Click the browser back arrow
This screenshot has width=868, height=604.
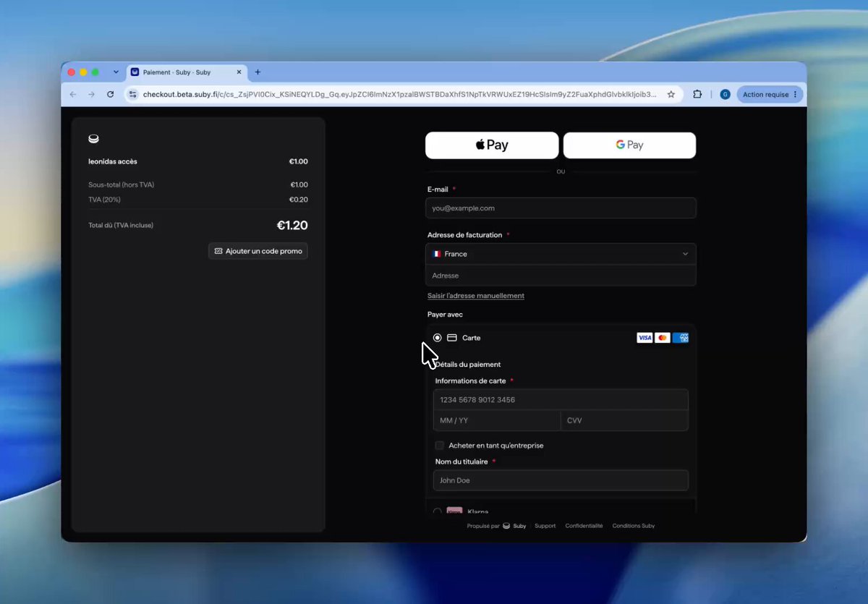tap(73, 94)
